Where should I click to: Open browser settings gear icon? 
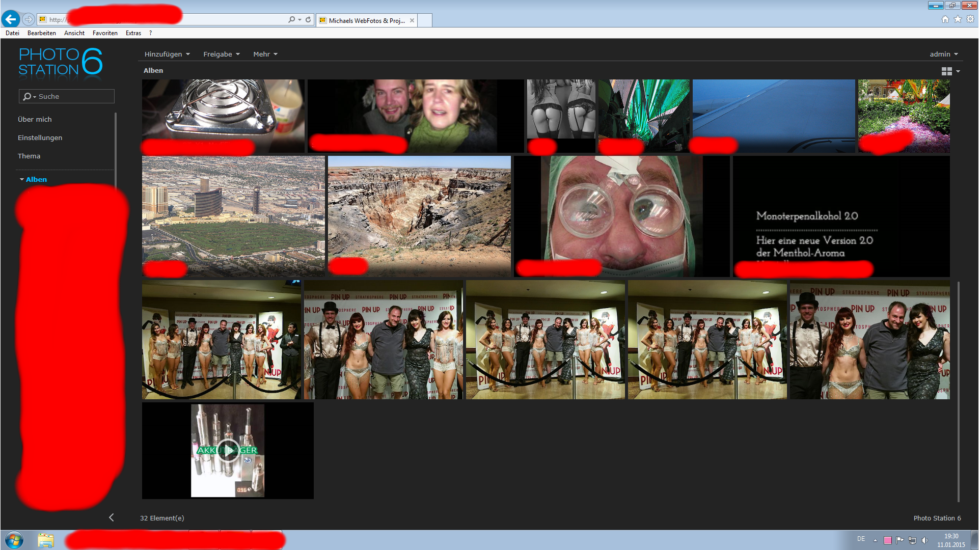coord(970,19)
